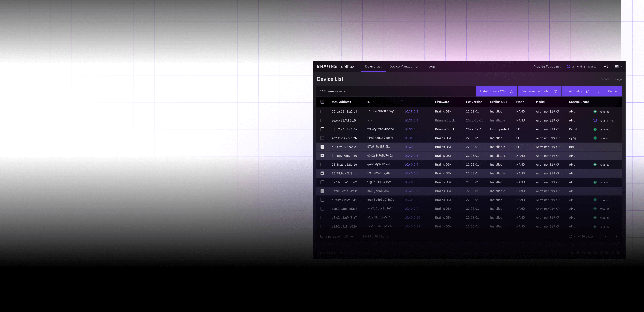Viewport: 644px width, 312px height.
Task: Click the running actions spinner icon
Action: [x=568, y=67]
